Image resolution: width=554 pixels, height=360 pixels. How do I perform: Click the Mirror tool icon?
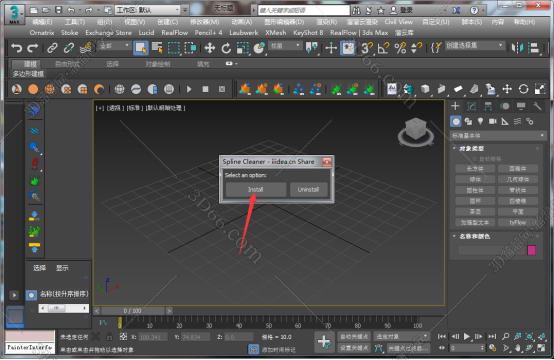518,48
